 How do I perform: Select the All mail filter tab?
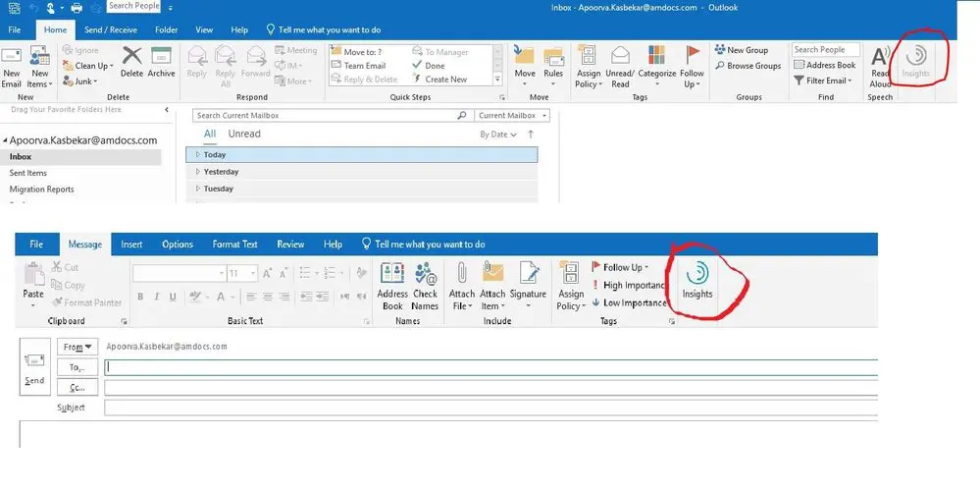click(210, 134)
